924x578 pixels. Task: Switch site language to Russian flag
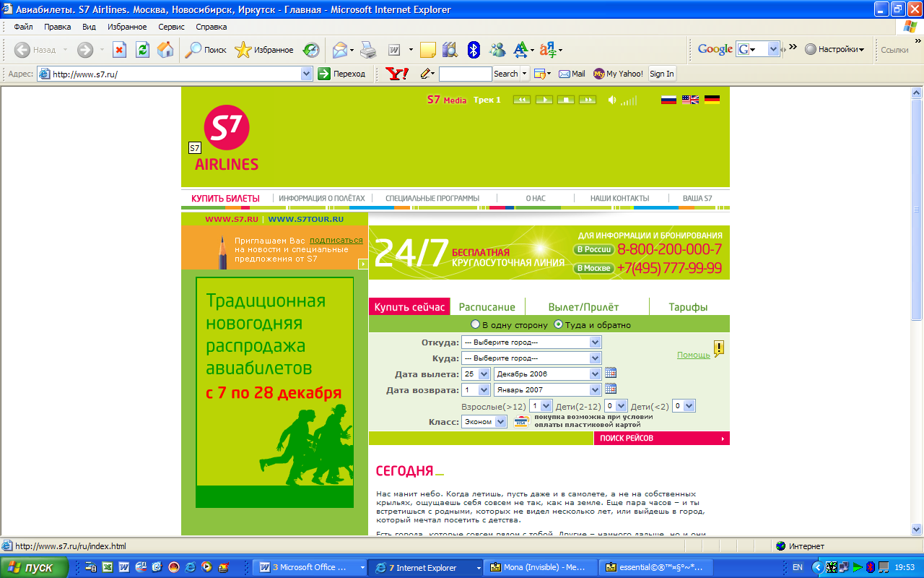pyautogui.click(x=668, y=100)
